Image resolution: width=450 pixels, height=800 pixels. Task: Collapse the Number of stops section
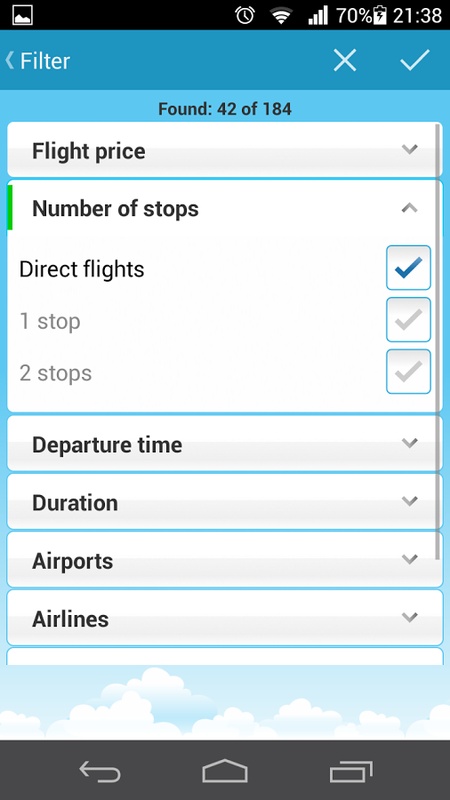224,208
